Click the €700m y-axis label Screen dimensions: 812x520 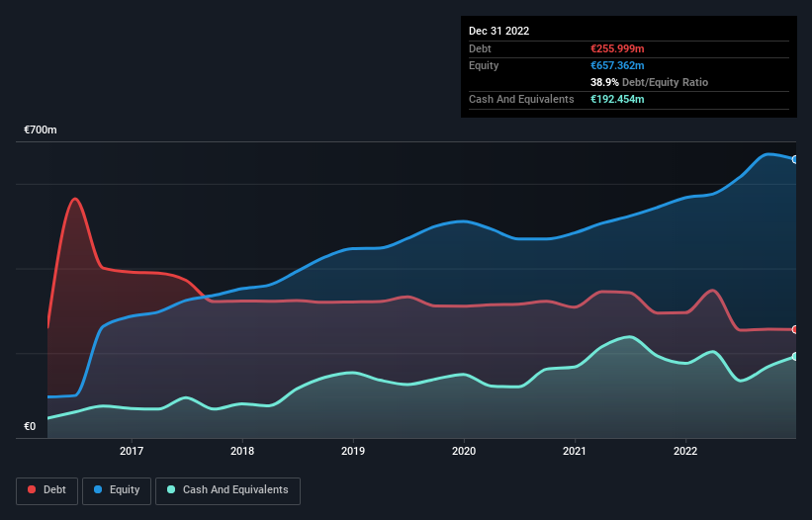tap(41, 130)
